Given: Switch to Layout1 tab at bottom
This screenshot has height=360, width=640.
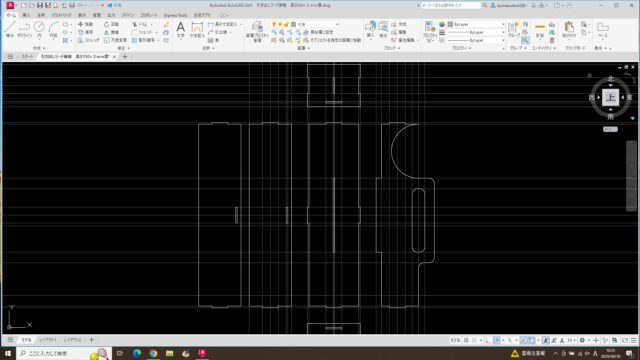Looking at the screenshot, I should click(48, 340).
